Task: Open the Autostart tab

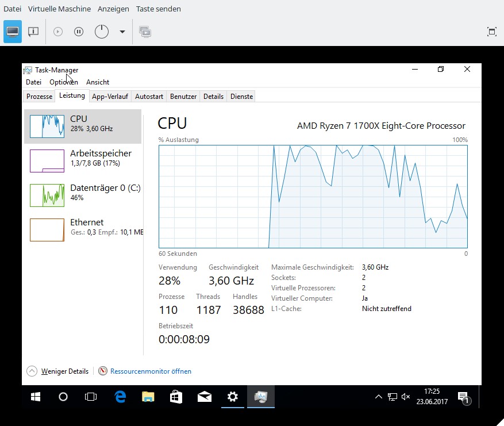Action: [149, 97]
